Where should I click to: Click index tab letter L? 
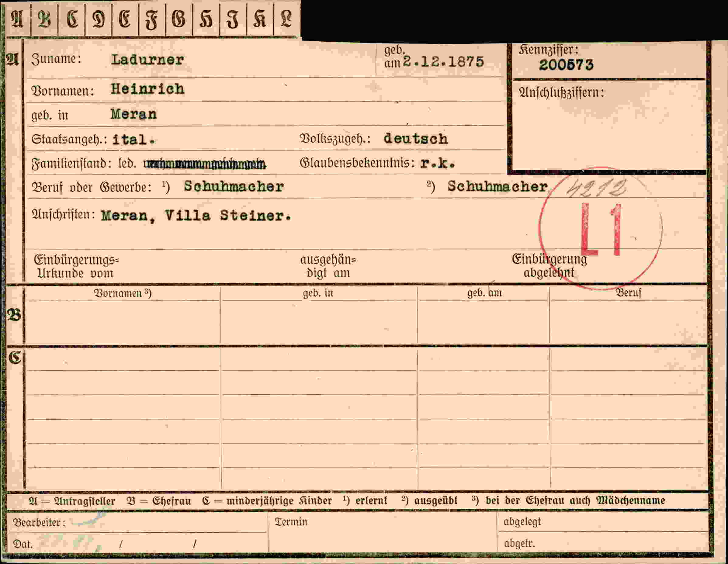click(x=287, y=19)
